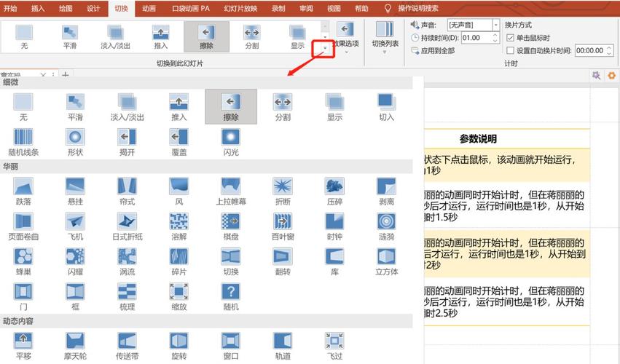Viewport: 620px width, 364px height.
Task: Apply the 闪光 transition
Action: tap(231, 142)
